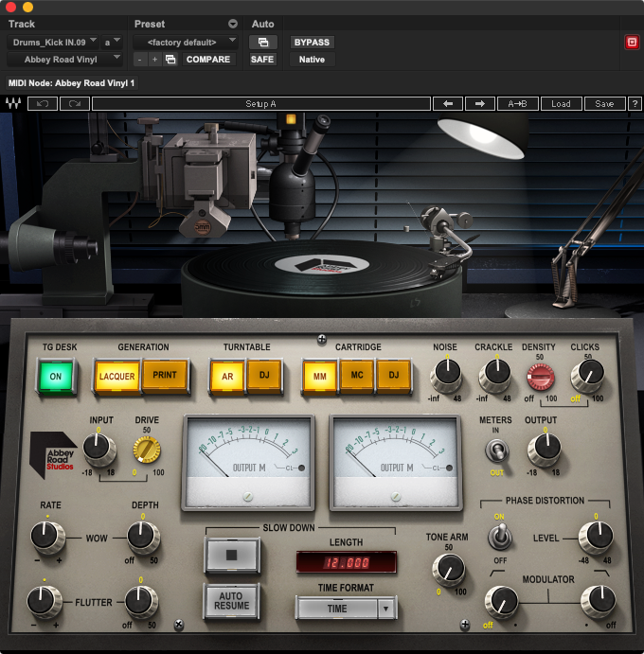Click the copy settings icon beside COMPARE

[x=170, y=60]
